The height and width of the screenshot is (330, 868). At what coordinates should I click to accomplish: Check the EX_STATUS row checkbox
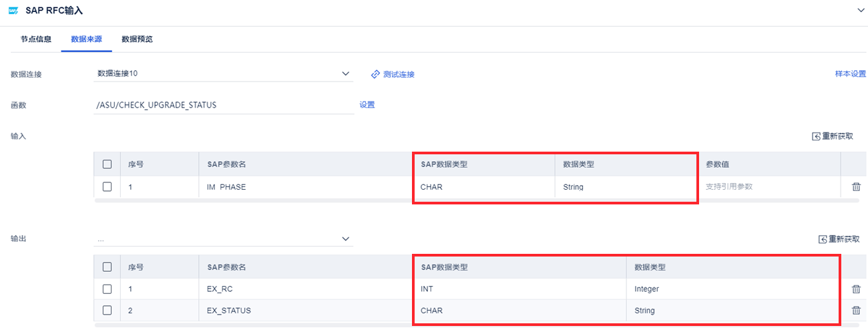[107, 311]
